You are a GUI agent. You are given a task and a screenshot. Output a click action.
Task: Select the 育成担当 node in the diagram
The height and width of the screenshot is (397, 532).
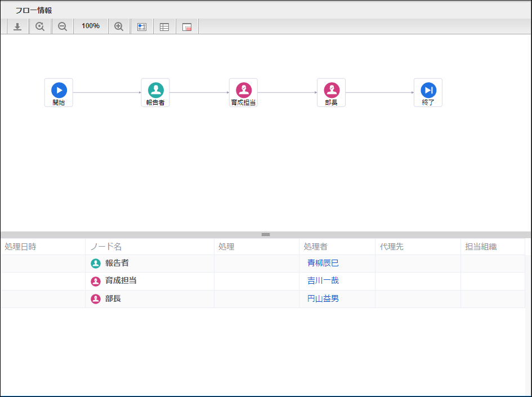[x=243, y=92]
